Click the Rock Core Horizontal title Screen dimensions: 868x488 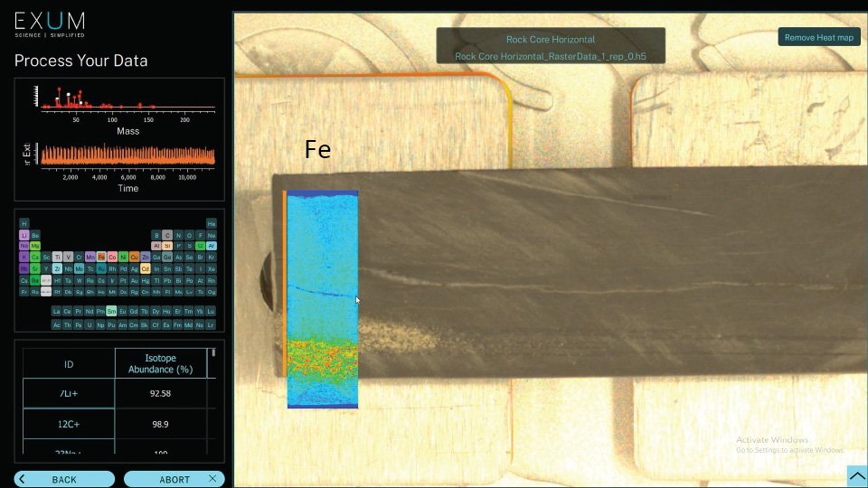pyautogui.click(x=551, y=39)
